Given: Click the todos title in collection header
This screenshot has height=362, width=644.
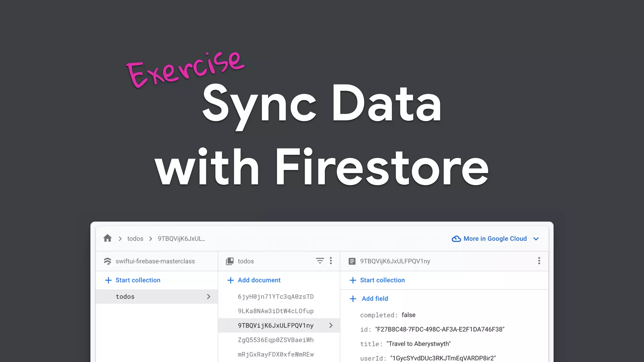Looking at the screenshot, I should pyautogui.click(x=246, y=261).
